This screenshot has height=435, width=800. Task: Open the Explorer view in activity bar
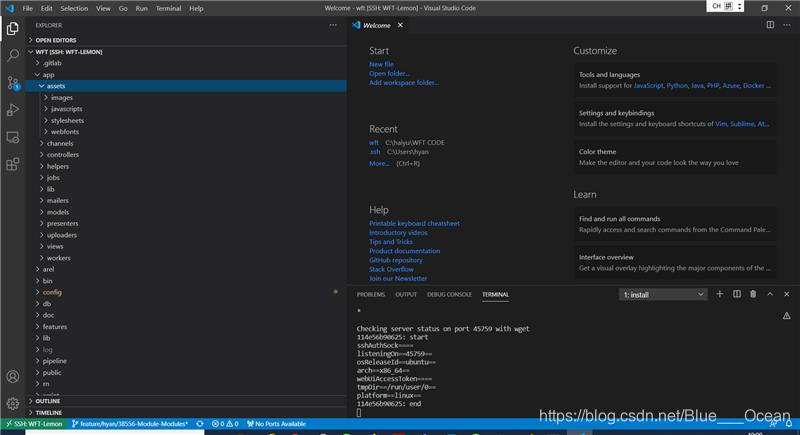coord(13,29)
